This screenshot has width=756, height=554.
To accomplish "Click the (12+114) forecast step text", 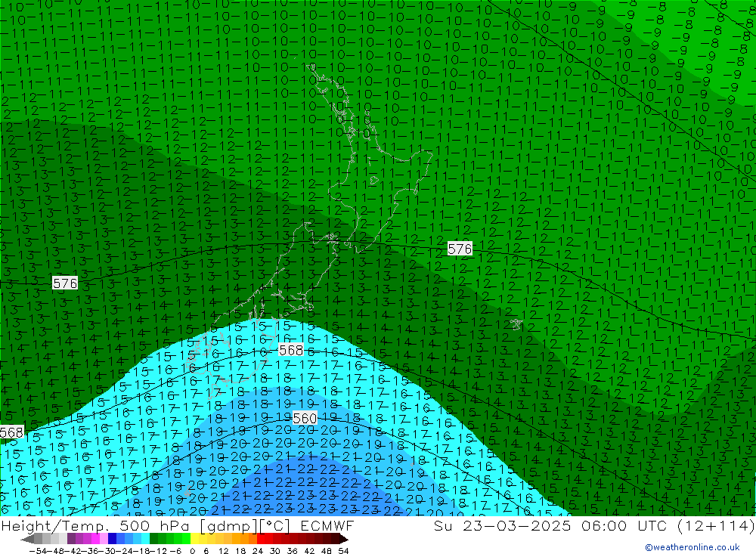I will (715, 525).
